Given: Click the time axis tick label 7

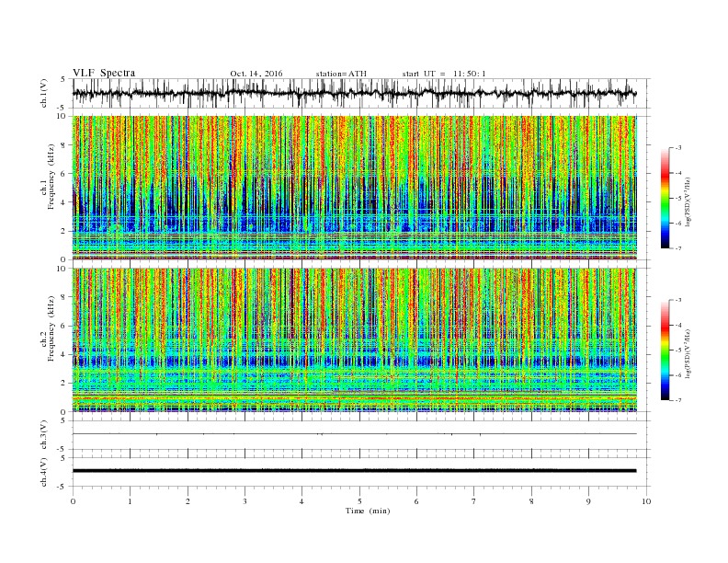Looking at the screenshot, I should pyautogui.click(x=474, y=501).
